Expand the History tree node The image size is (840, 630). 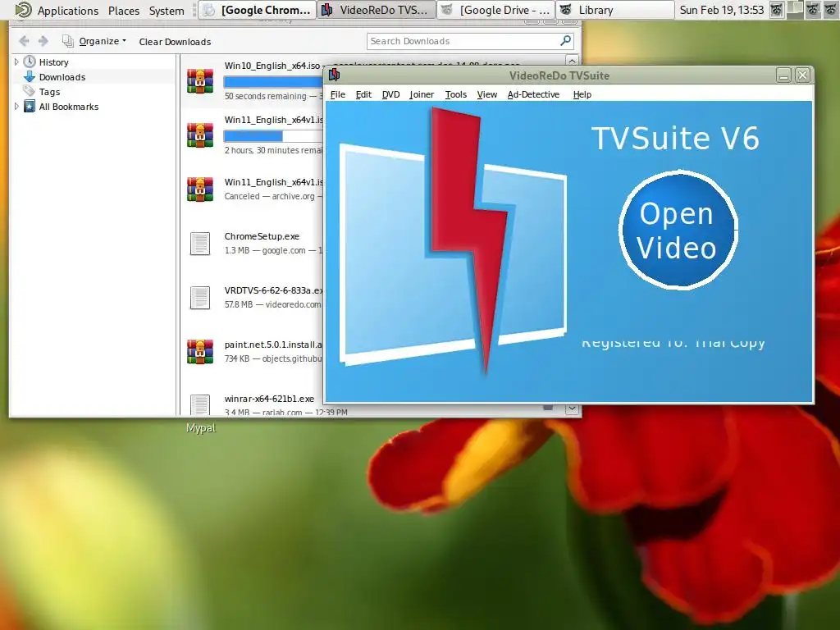16,62
